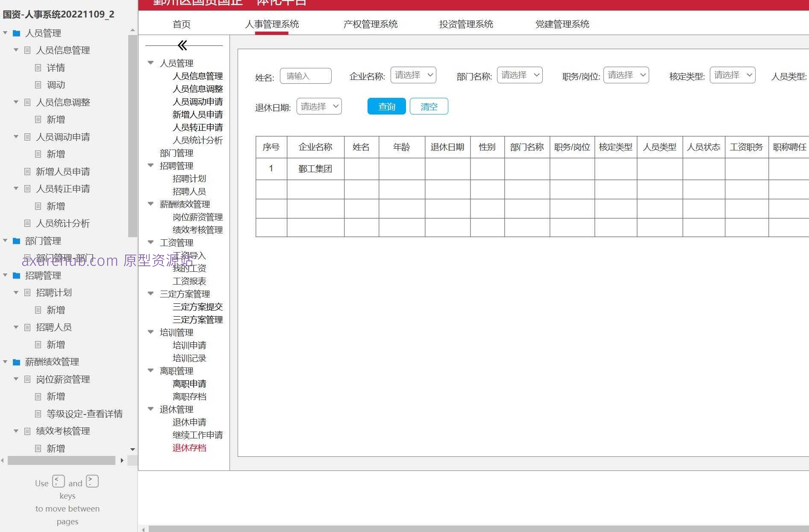The image size is (809, 532).
Task: Click the document icon next to 岗位薪资管理
Action: click(x=27, y=379)
